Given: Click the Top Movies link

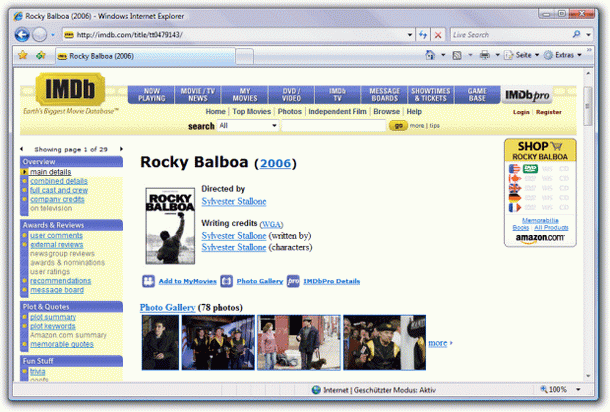Looking at the screenshot, I should pos(251,112).
